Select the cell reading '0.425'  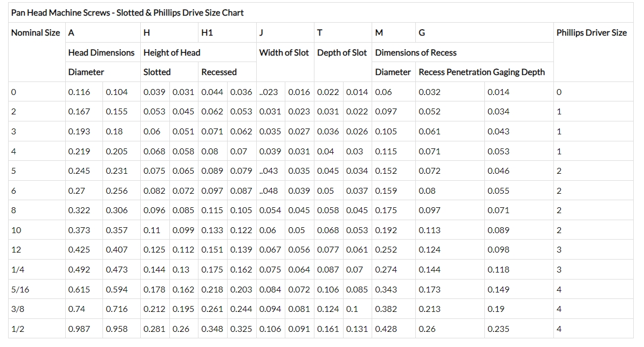79,249
